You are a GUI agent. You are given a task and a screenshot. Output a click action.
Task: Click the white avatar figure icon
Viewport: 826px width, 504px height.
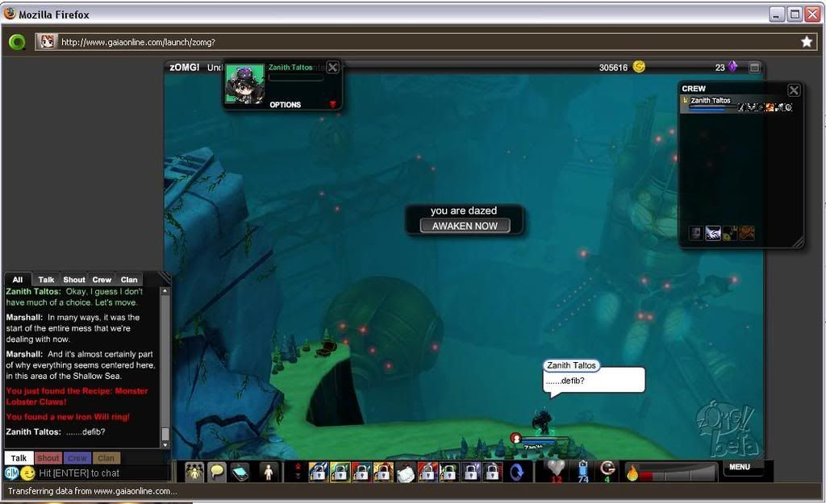268,472
